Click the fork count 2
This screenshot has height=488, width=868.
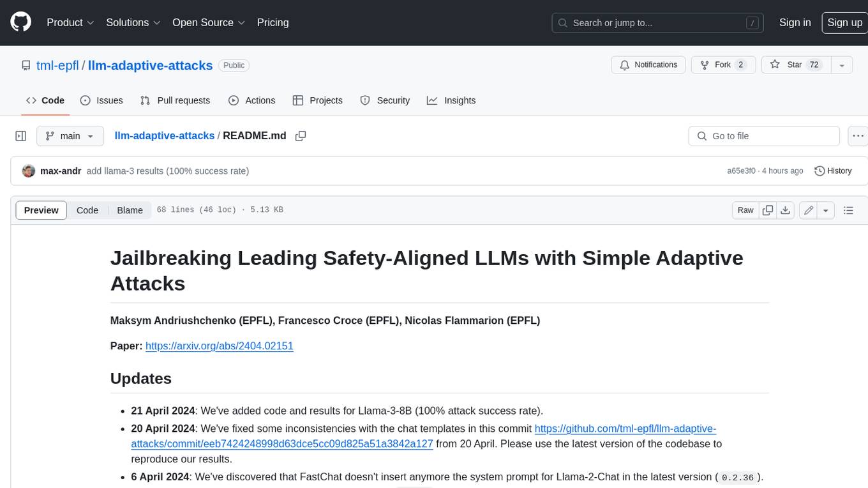(740, 65)
